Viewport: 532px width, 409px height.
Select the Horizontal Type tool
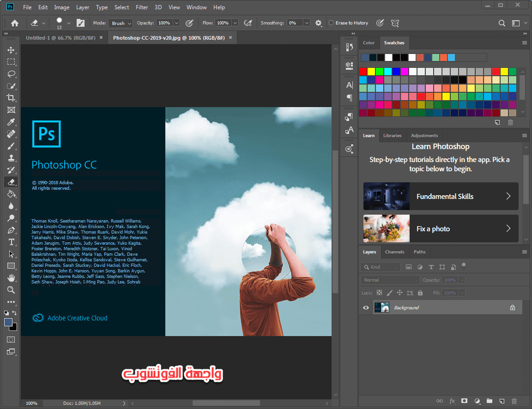click(11, 242)
